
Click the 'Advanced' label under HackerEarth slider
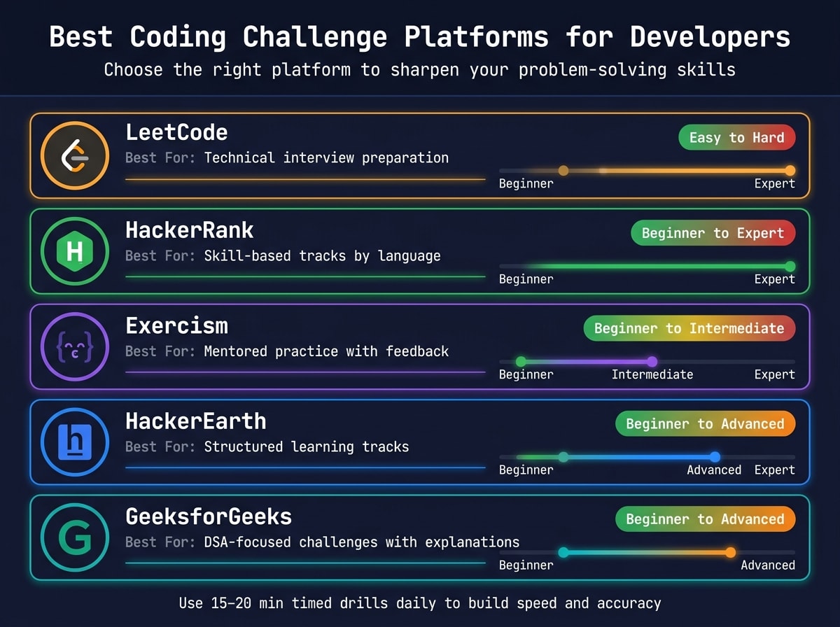pos(714,470)
